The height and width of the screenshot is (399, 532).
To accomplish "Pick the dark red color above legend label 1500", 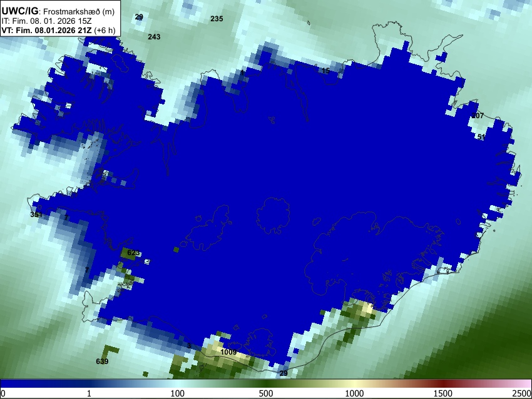I will coord(442,384).
